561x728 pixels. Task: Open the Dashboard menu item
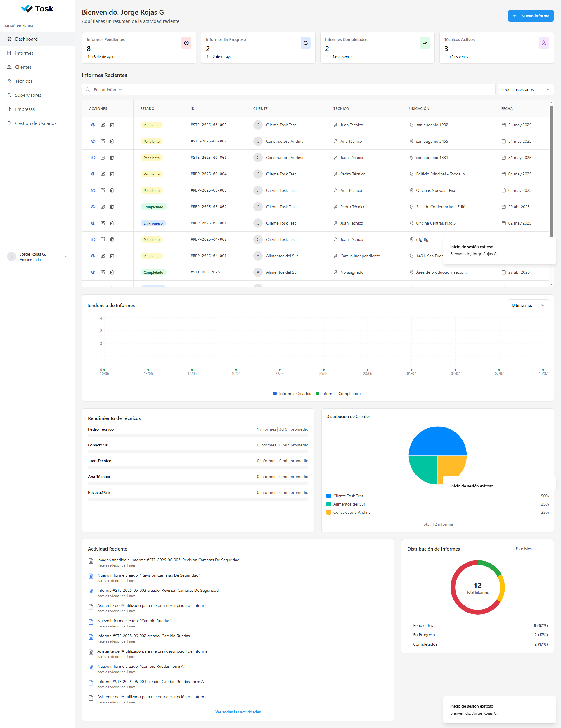click(37, 39)
